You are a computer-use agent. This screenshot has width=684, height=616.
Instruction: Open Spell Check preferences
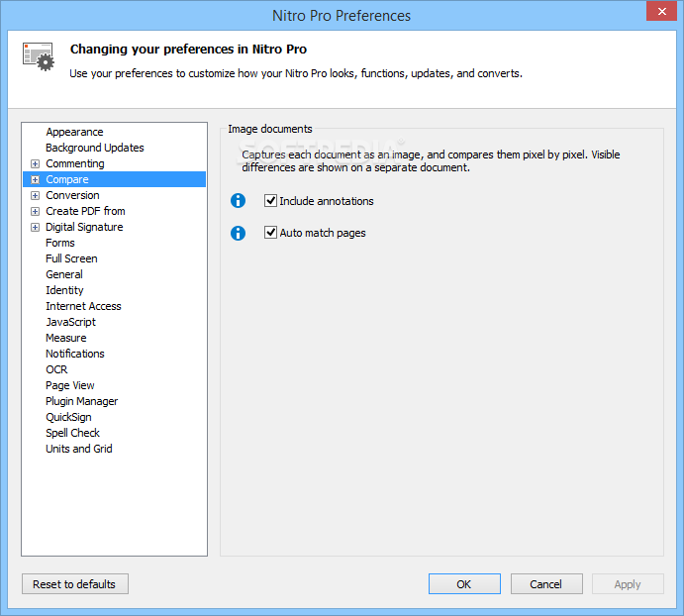point(72,433)
